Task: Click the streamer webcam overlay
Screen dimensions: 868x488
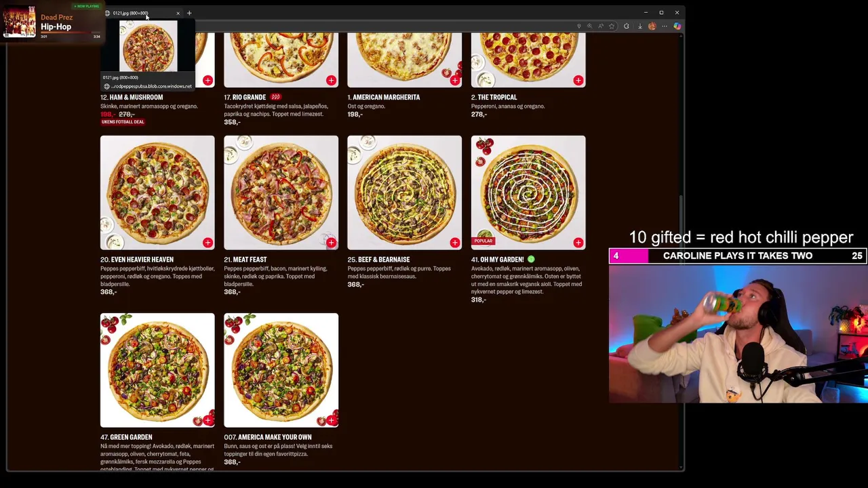Action: pos(738,333)
